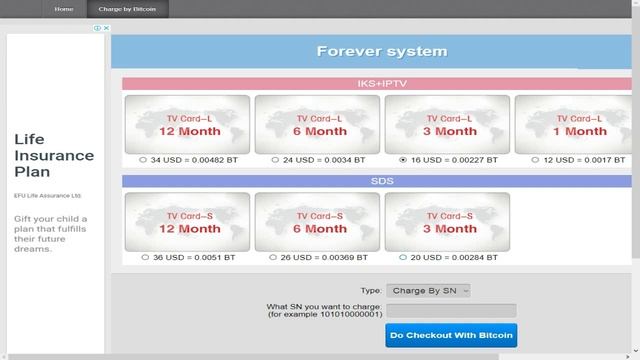
Task: Click Do Checkout With Bitcoin button
Action: [451, 335]
